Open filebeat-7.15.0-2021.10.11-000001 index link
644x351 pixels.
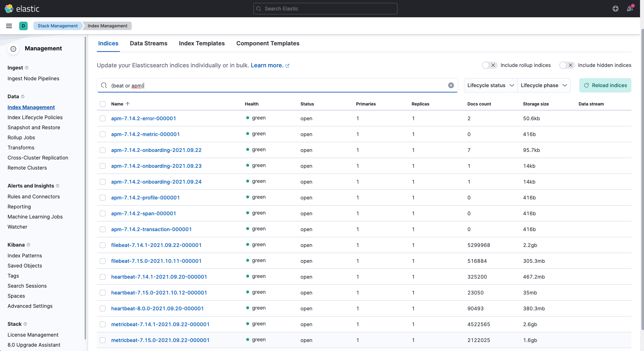[156, 261]
